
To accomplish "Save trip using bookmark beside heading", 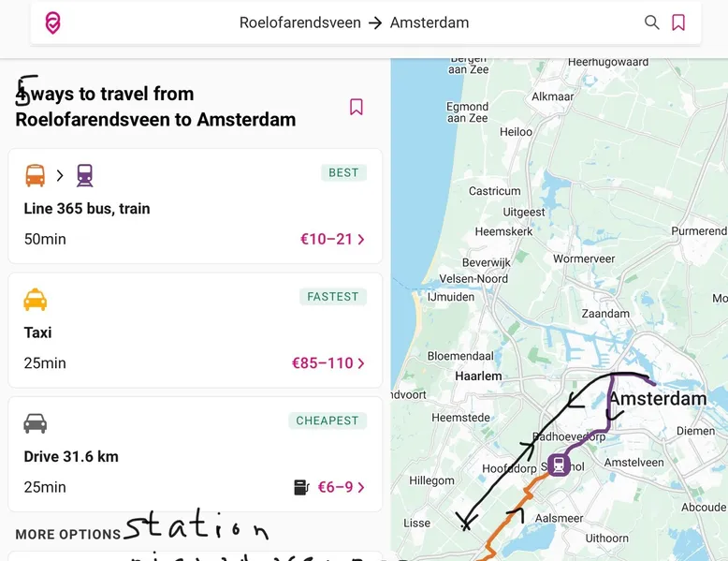I will [x=356, y=107].
